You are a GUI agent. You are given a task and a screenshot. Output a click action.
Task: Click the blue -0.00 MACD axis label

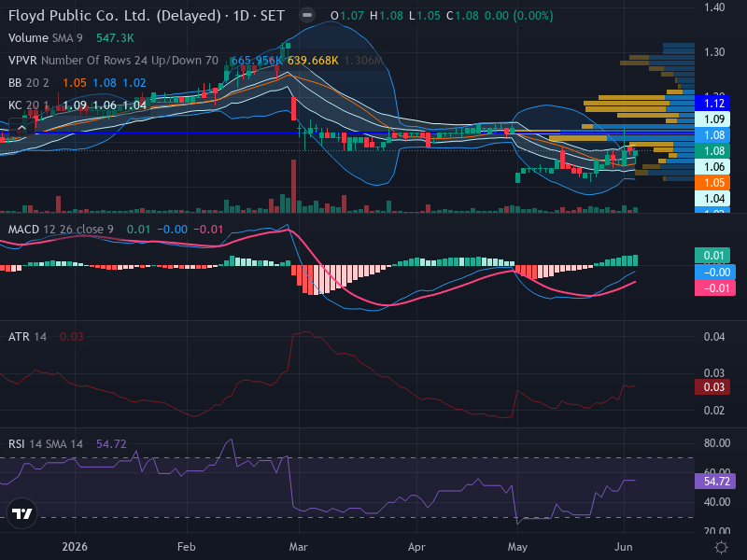[x=714, y=273]
